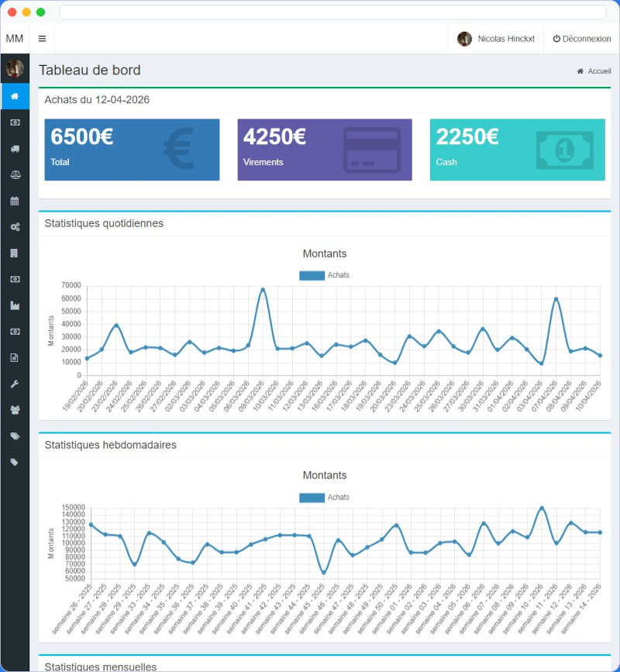Viewport: 620px width, 672px height.
Task: Click the peak data point near 09/03/2026
Action: point(261,288)
